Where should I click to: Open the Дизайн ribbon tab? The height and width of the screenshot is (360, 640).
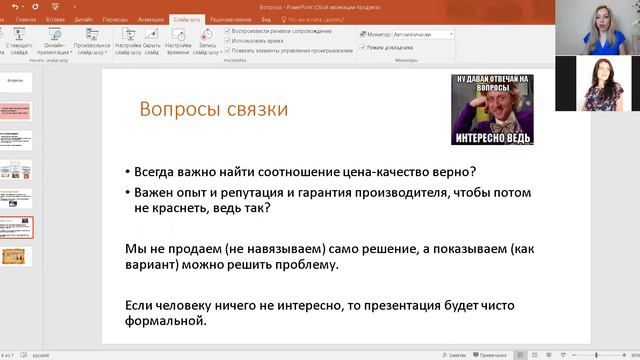83,19
